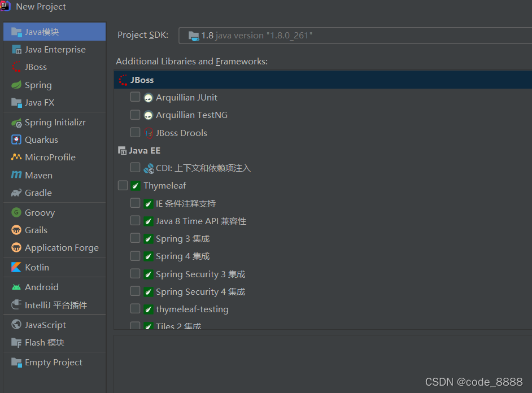Enable the IE 条件注释支持 checkbox
532x393 pixels.
point(135,203)
